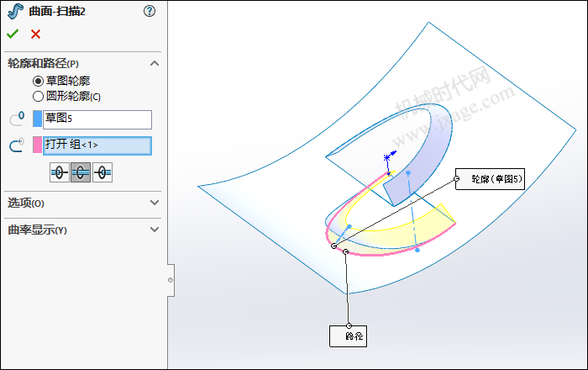This screenshot has width=588, height=370.
Task: Select the 草图轮廓 radio option
Action: [38, 81]
